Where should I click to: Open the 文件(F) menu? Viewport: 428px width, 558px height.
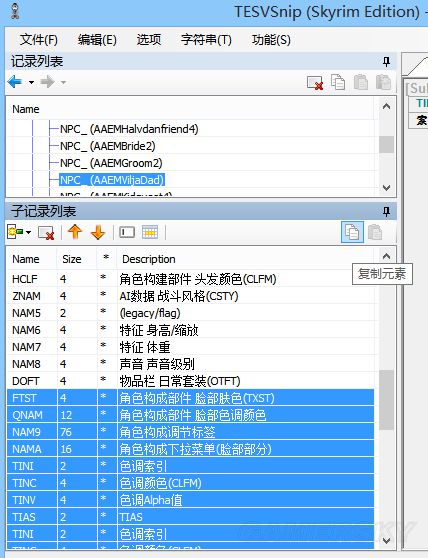[39, 40]
